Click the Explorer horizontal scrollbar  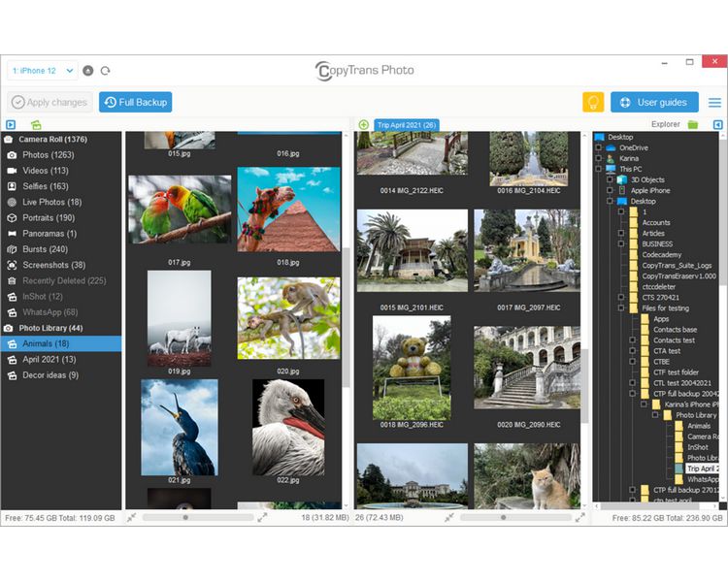point(656,506)
